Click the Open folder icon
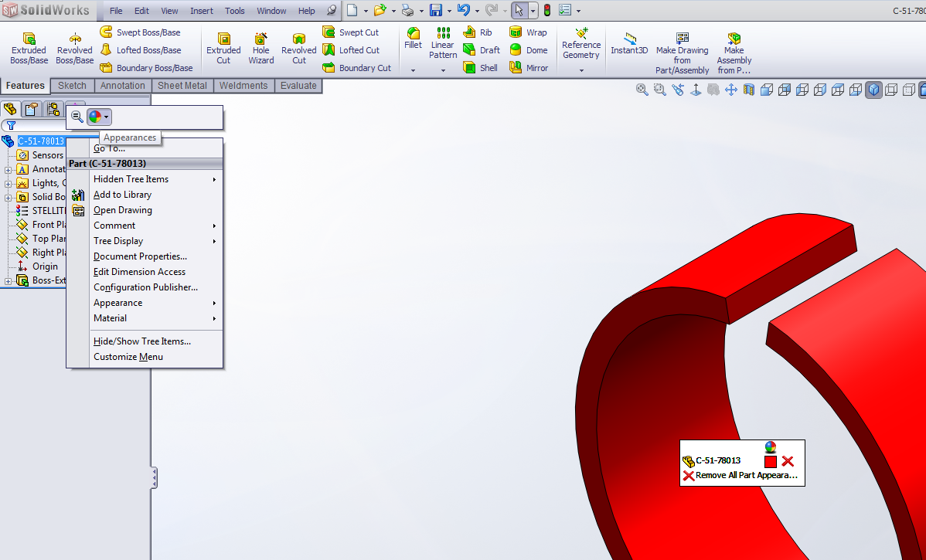This screenshot has width=926, height=560. 380,10
